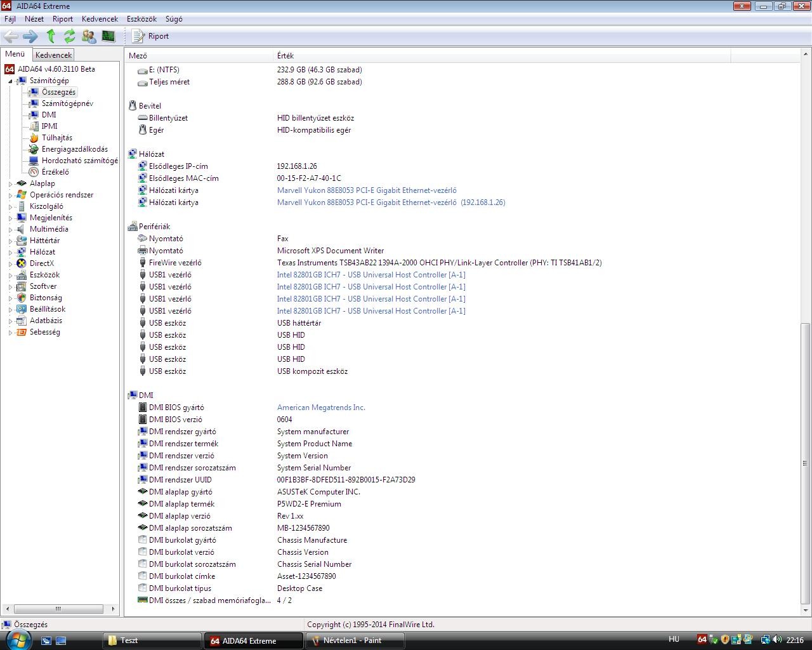Expand the Alaplap node
812x650 pixels.
coord(10,183)
